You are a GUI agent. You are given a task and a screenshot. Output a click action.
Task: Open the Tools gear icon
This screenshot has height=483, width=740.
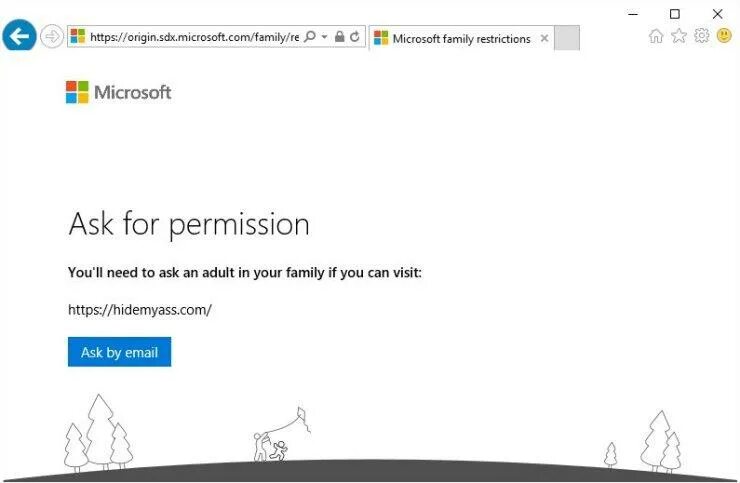click(x=701, y=35)
